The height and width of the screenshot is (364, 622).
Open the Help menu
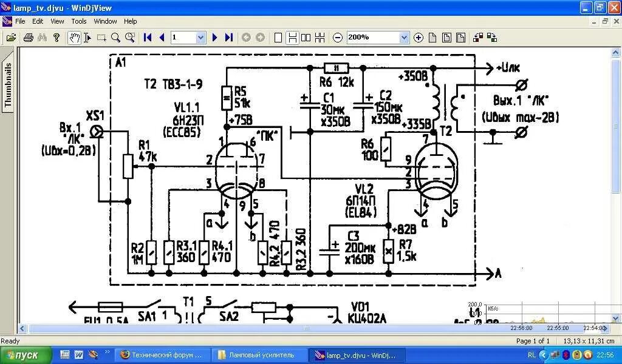(130, 21)
